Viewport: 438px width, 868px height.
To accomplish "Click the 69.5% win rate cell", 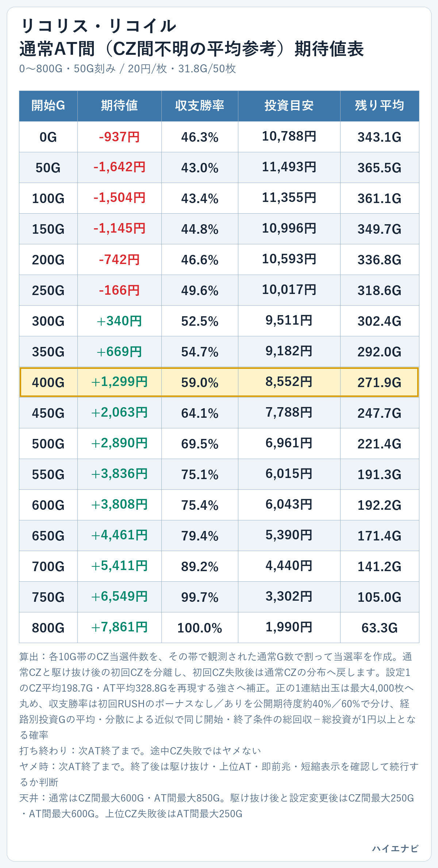I will tap(200, 444).
